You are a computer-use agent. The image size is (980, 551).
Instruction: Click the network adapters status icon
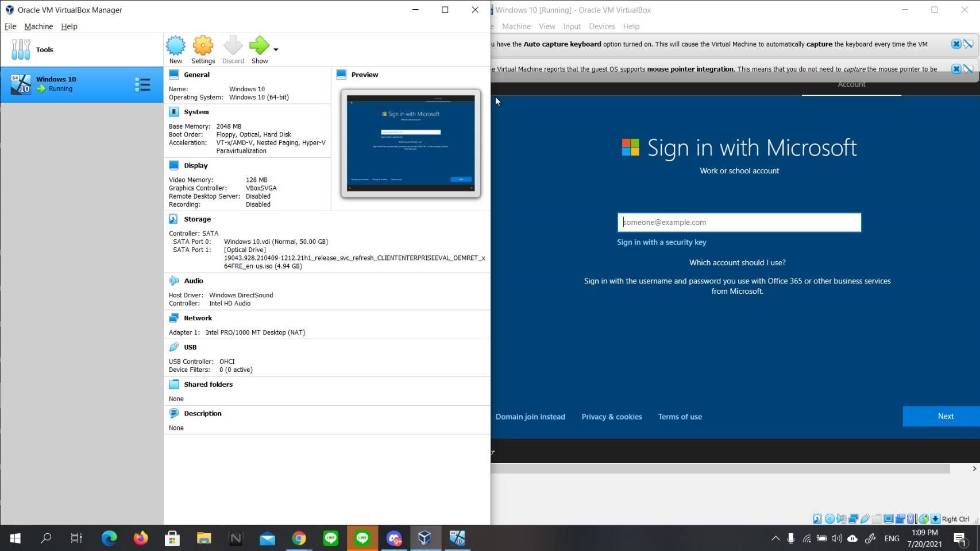click(853, 519)
